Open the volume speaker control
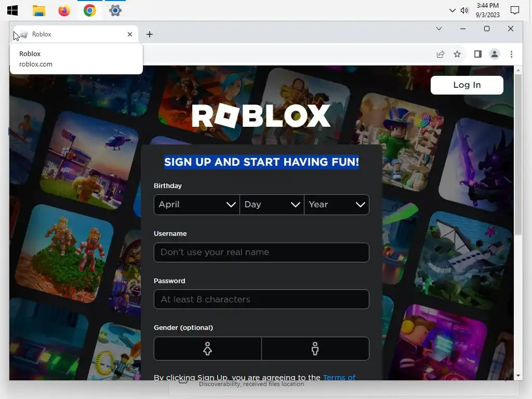The height and width of the screenshot is (399, 532). click(x=464, y=10)
